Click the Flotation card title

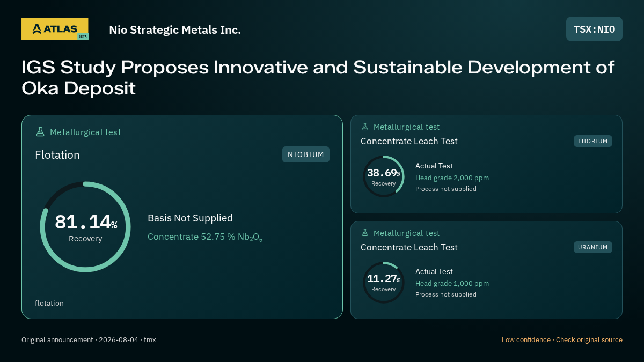pyautogui.click(x=57, y=155)
